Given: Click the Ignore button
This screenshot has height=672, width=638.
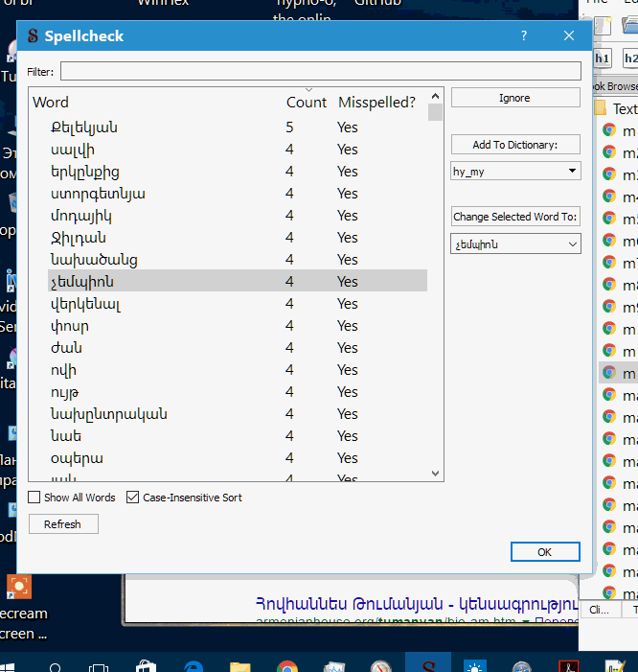Looking at the screenshot, I should point(515,98).
